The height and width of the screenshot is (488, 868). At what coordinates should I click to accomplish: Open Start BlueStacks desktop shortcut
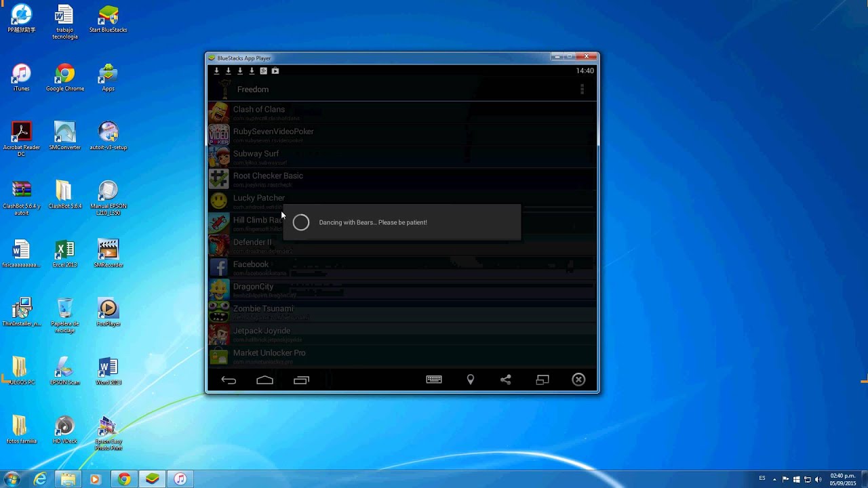(x=108, y=20)
